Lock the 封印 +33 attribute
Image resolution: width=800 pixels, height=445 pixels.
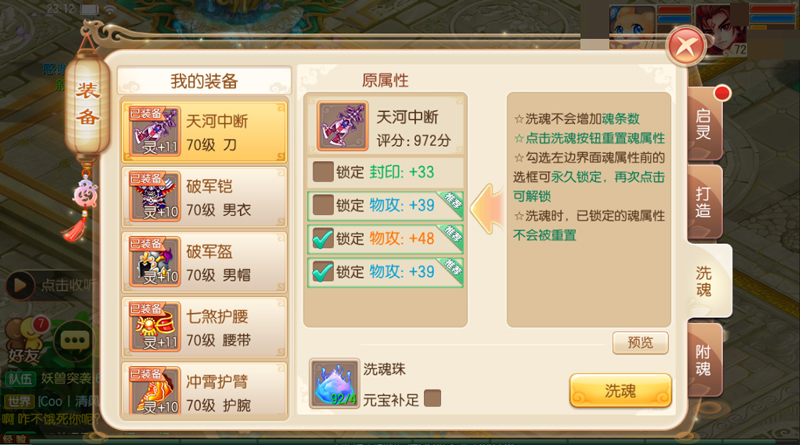[x=323, y=172]
